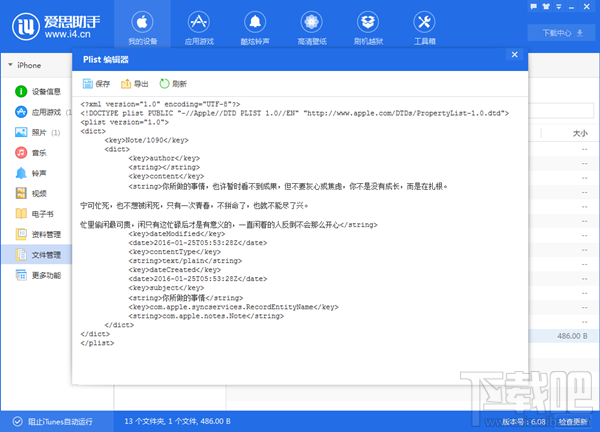Select 视频 videos in sidebar
Image resolution: width=600 pixels, height=432 pixels.
[37, 194]
